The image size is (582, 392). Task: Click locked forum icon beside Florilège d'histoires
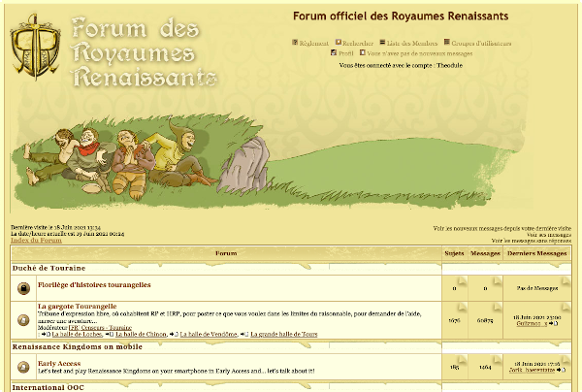pos(23,288)
